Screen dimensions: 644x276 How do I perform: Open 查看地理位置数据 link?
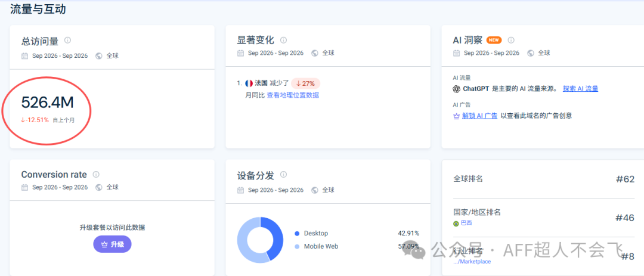click(x=293, y=95)
